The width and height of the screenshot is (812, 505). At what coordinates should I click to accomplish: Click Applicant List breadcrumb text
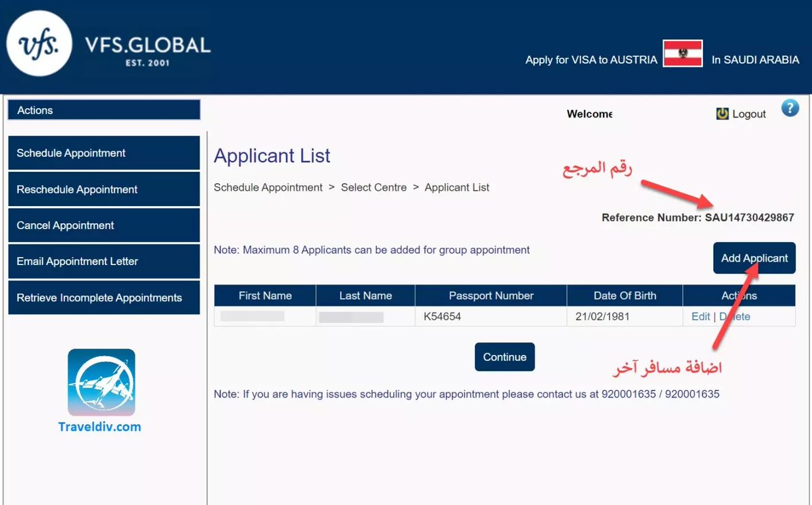(x=457, y=187)
